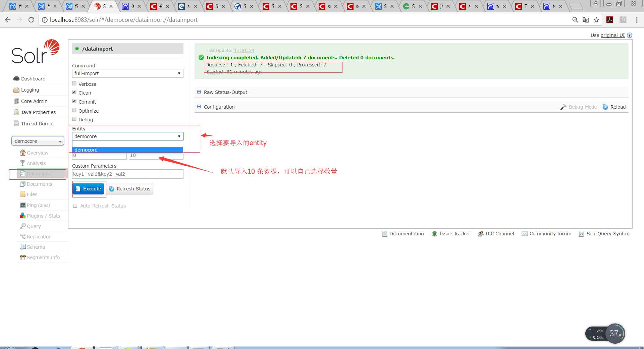Open the Dataimport menu item

coord(39,174)
